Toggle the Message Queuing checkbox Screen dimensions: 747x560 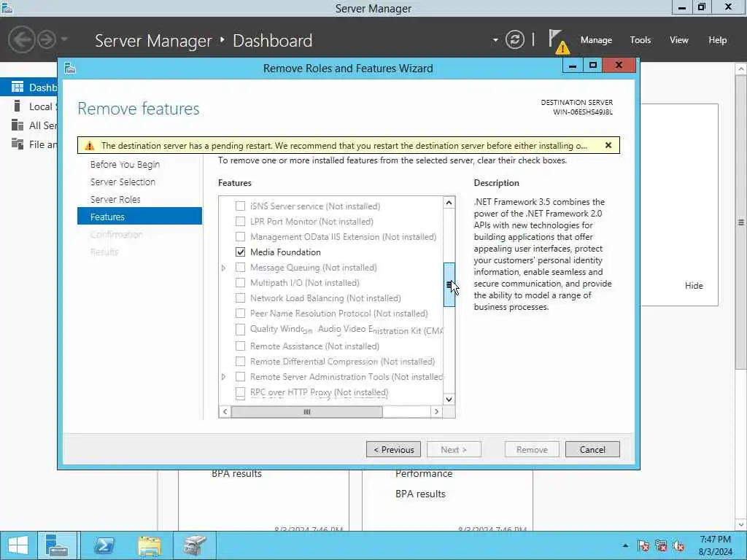pyautogui.click(x=241, y=267)
